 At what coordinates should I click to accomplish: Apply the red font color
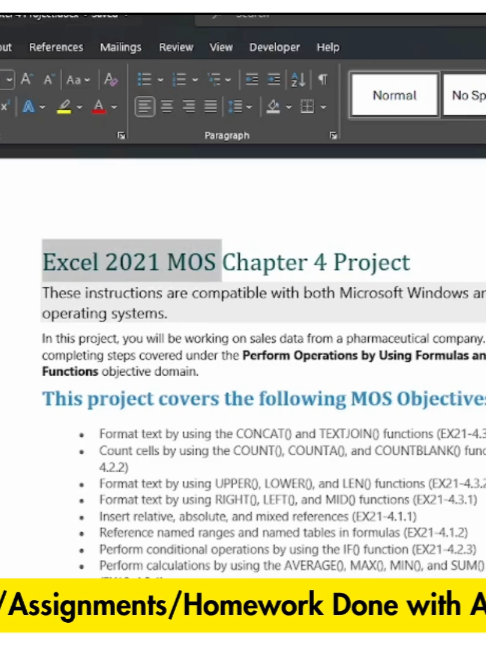pos(99,107)
